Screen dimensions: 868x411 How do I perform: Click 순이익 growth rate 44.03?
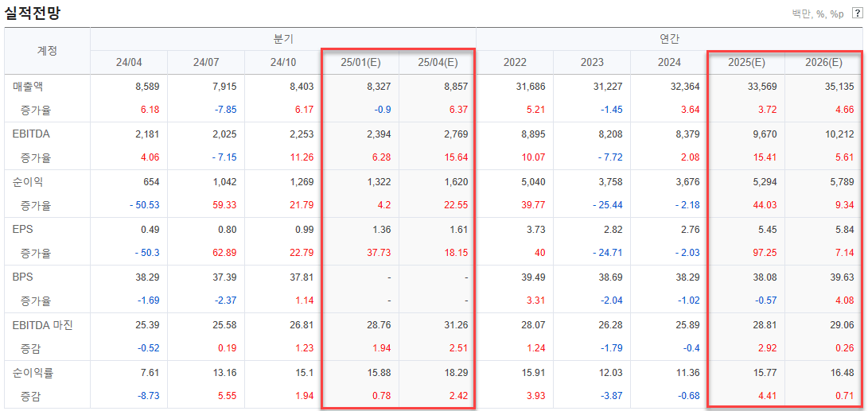coord(766,205)
